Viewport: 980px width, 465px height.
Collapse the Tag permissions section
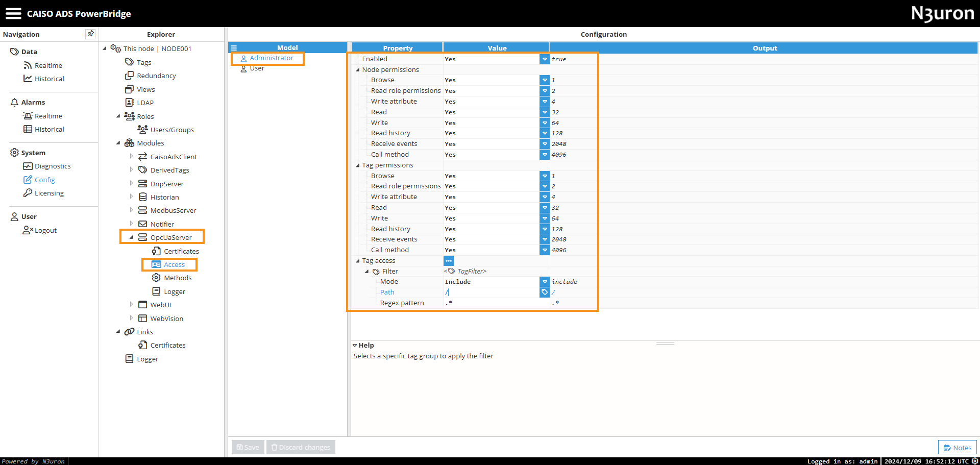click(x=358, y=165)
